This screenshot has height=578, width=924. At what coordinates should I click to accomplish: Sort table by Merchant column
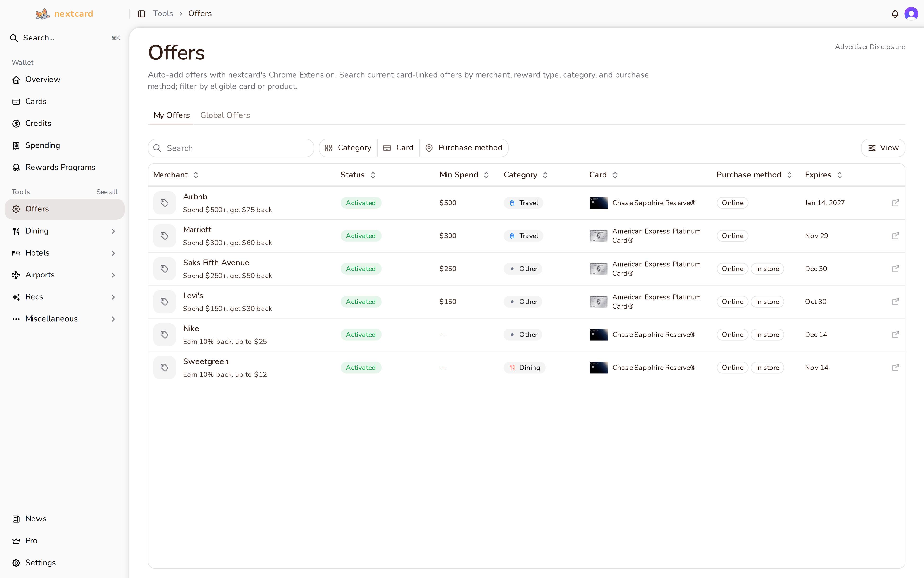(x=176, y=175)
